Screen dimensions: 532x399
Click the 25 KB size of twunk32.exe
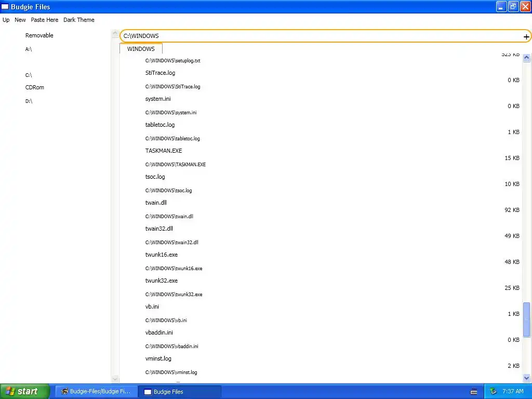512,288
